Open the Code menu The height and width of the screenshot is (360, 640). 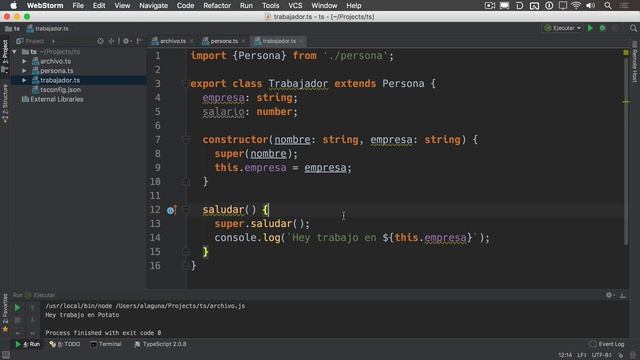(185, 6)
